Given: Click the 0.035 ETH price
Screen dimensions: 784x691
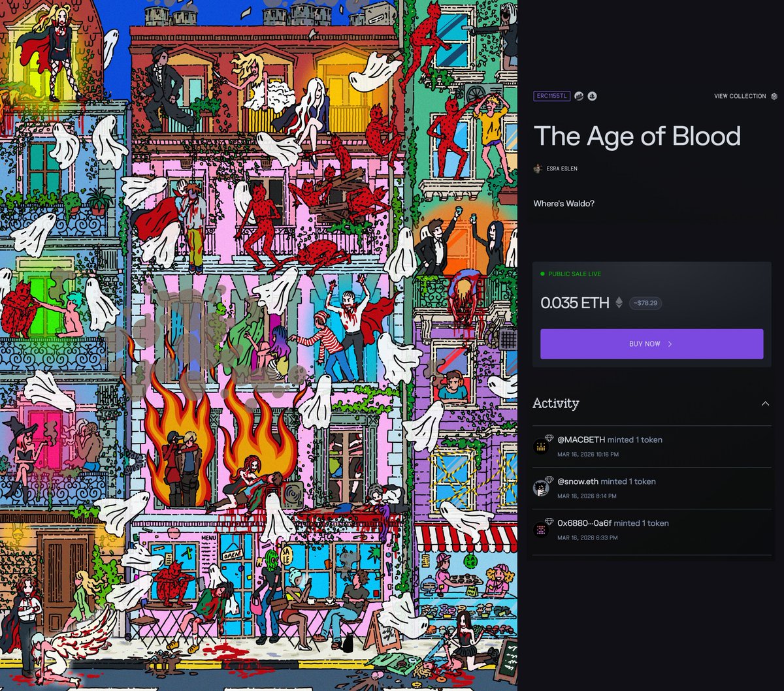Looking at the screenshot, I should pyautogui.click(x=575, y=303).
